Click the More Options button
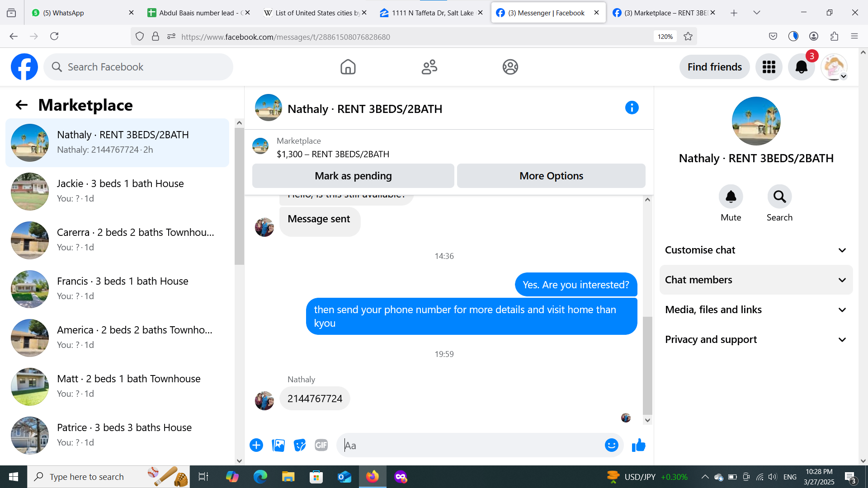Screen dimensions: 868x488 551,176
